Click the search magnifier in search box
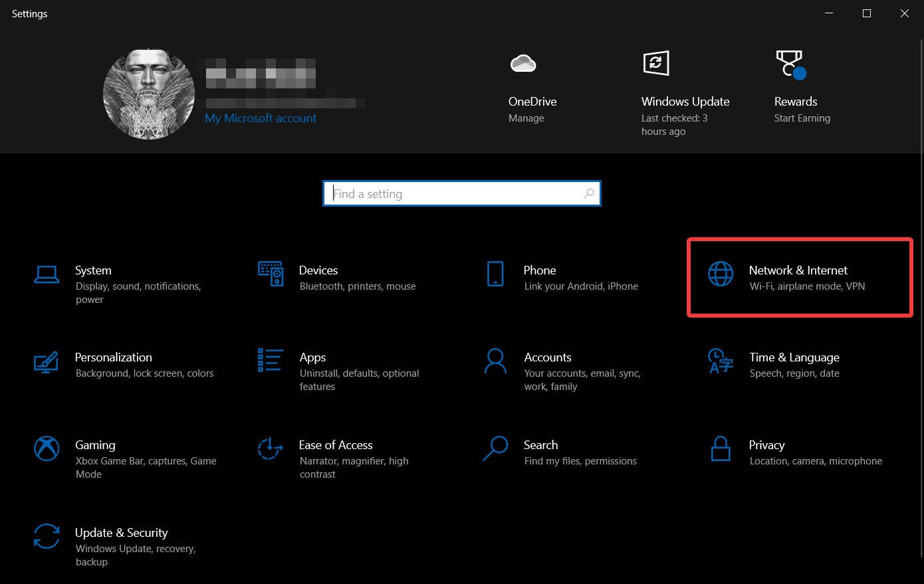Image resolution: width=924 pixels, height=584 pixels. click(x=589, y=193)
